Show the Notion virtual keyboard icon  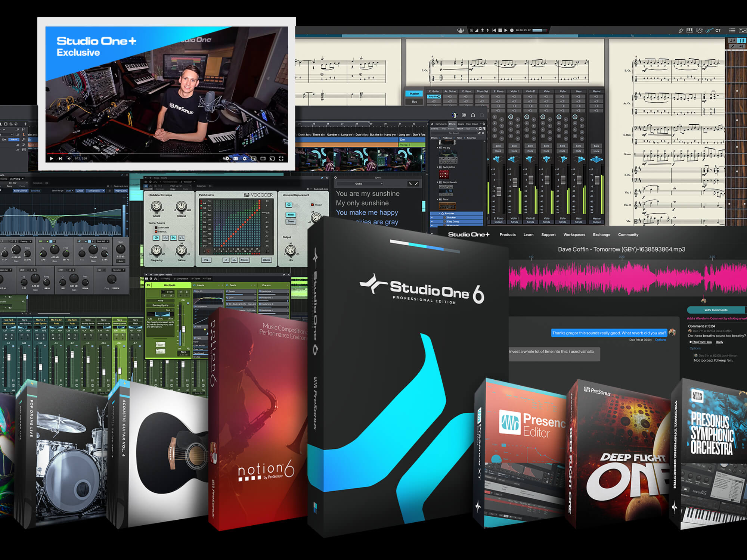[689, 30]
